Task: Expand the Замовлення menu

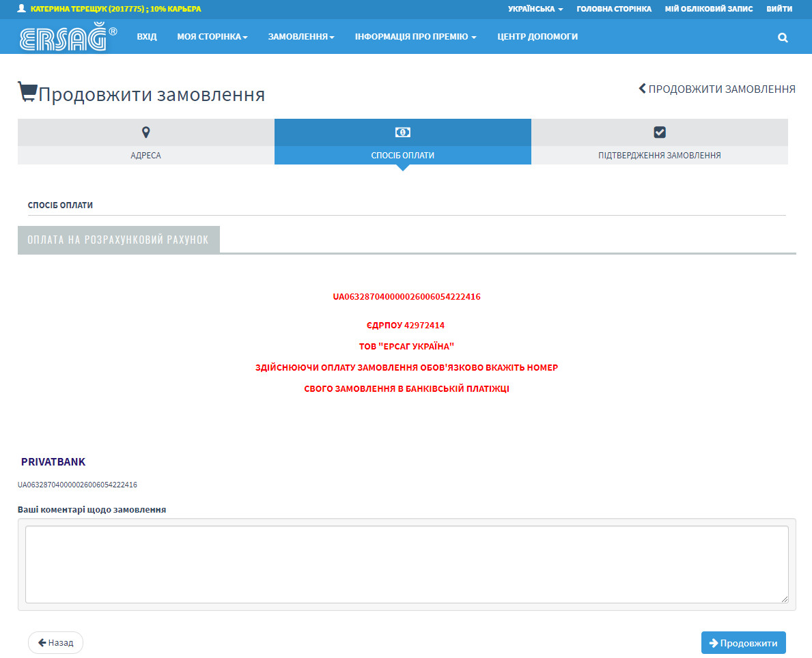Action: click(x=300, y=37)
